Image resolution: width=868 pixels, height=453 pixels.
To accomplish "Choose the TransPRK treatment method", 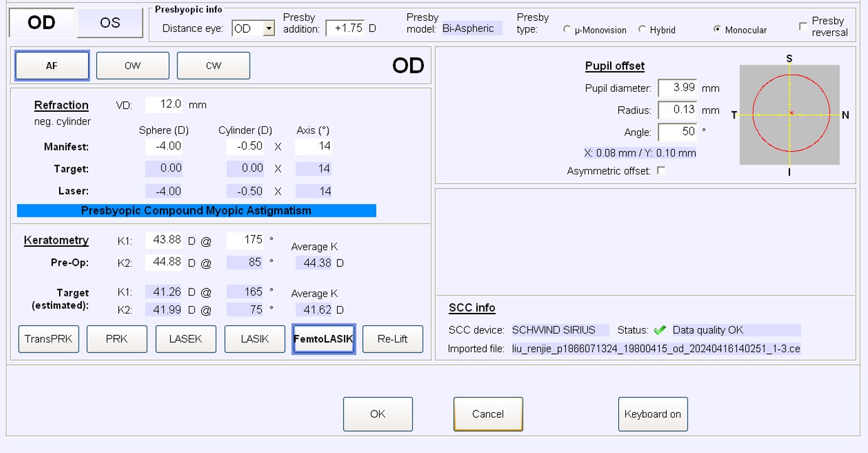I will coord(48,339).
